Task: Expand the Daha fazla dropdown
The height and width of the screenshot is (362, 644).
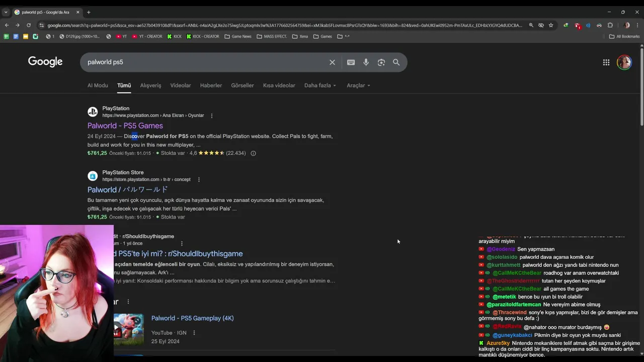Action: 320,85
